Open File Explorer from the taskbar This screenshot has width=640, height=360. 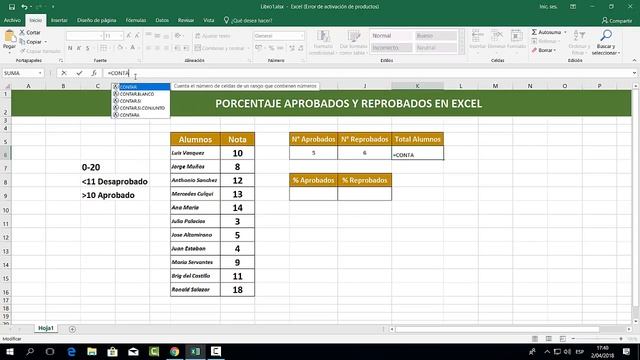[92, 351]
